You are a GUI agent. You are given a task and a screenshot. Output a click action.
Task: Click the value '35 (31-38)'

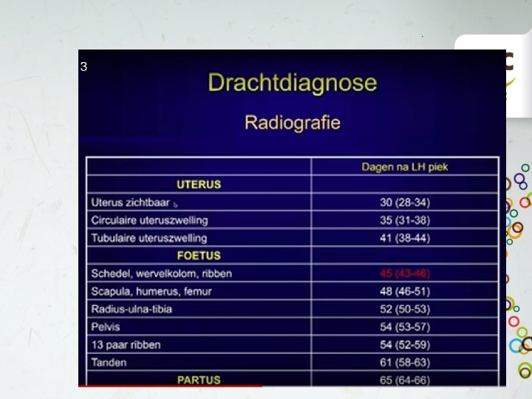coord(405,220)
